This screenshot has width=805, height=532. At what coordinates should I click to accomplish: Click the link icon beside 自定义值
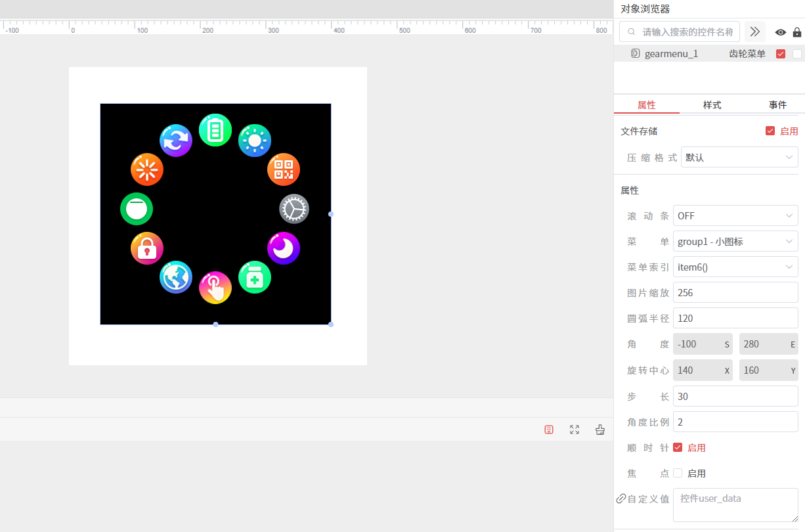pos(621,499)
